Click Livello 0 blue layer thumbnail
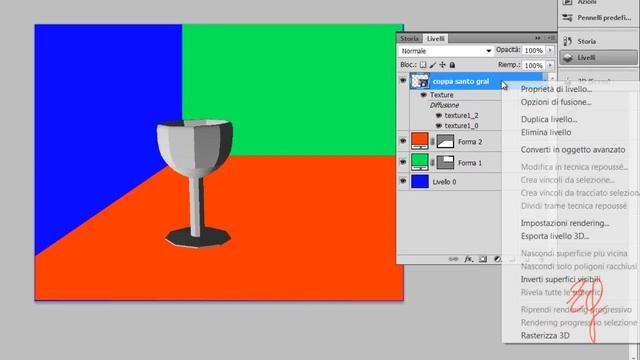Viewport: 640px width, 360px height. 420,182
